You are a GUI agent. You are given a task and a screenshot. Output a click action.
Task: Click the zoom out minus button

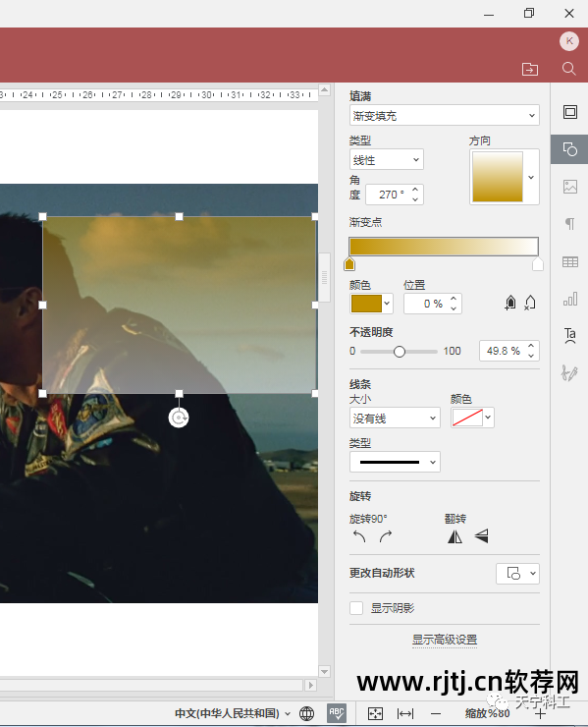436,713
